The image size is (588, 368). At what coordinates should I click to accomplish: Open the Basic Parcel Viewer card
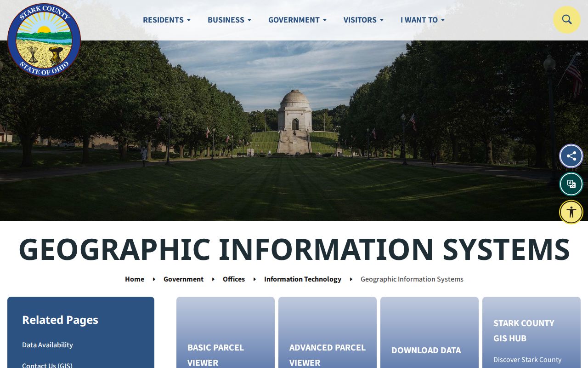coord(226,333)
